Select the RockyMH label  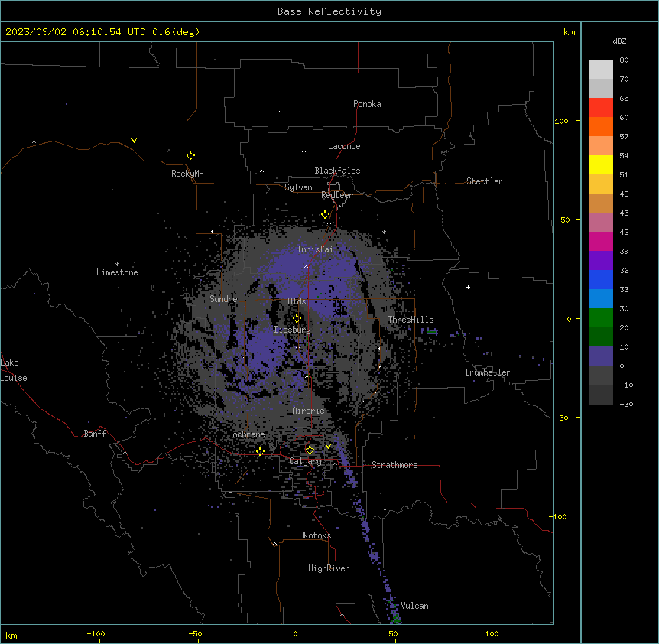click(187, 173)
